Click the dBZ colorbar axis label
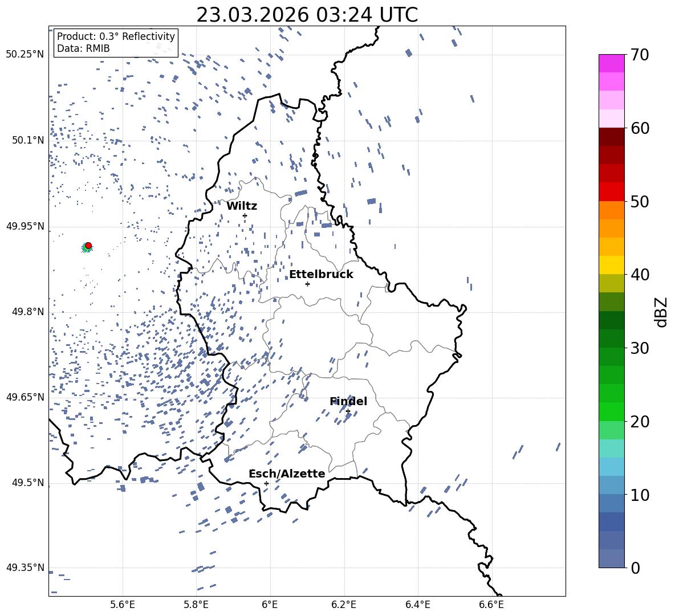Viewport: 675px width, 616px height. click(661, 312)
